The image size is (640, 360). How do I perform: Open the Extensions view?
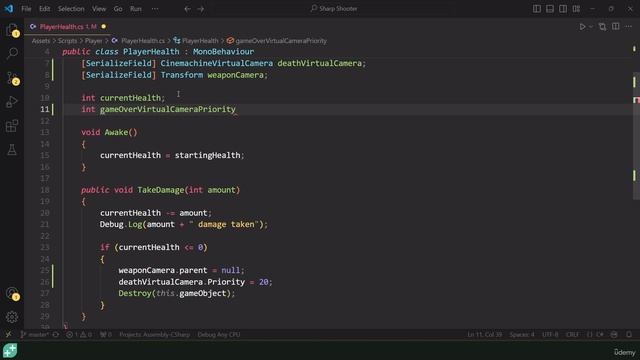(x=12, y=126)
